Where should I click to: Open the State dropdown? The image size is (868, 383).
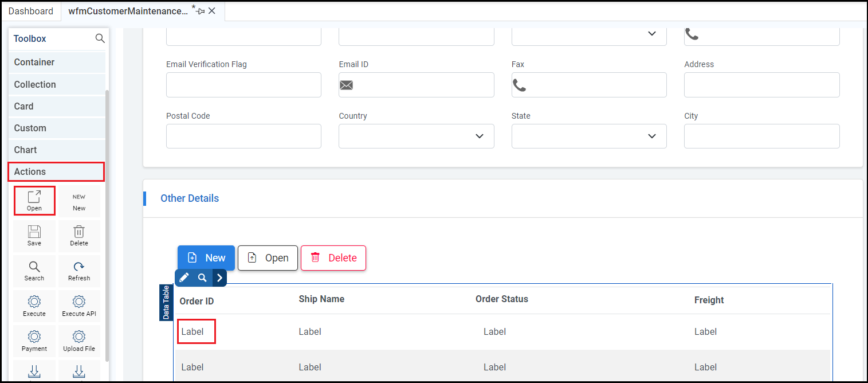[651, 136]
